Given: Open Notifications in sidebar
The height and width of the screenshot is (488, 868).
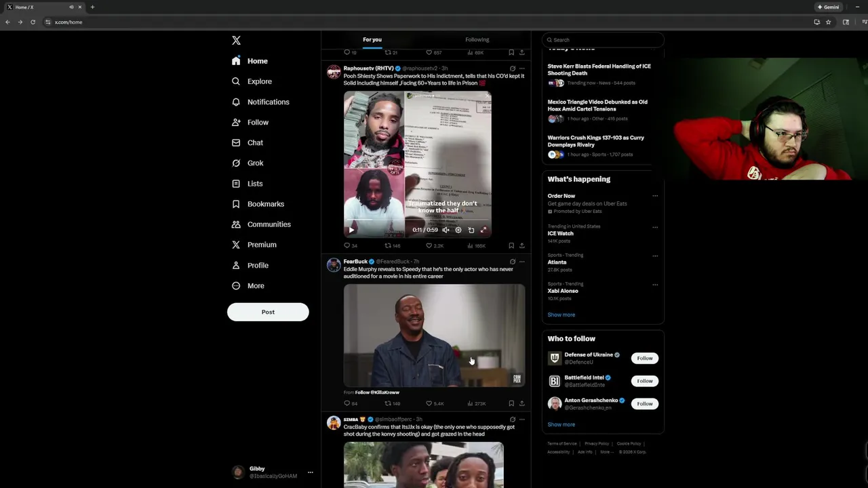Looking at the screenshot, I should click(261, 102).
